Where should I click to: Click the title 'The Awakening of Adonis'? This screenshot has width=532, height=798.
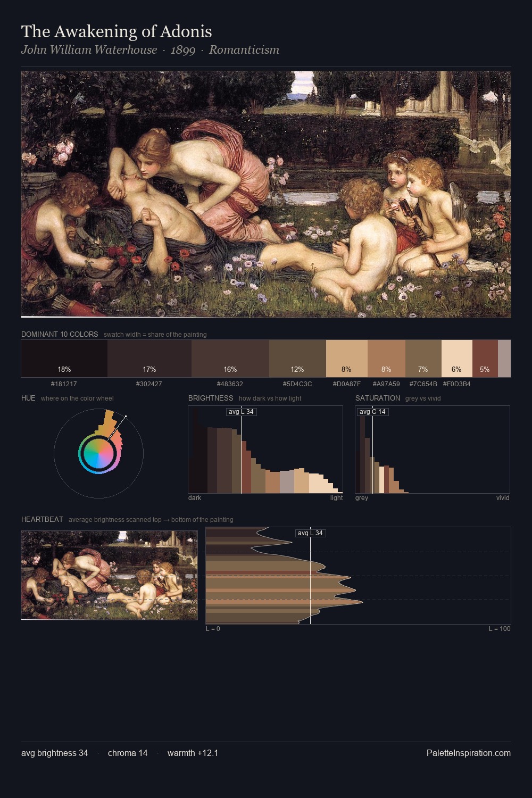(117, 31)
